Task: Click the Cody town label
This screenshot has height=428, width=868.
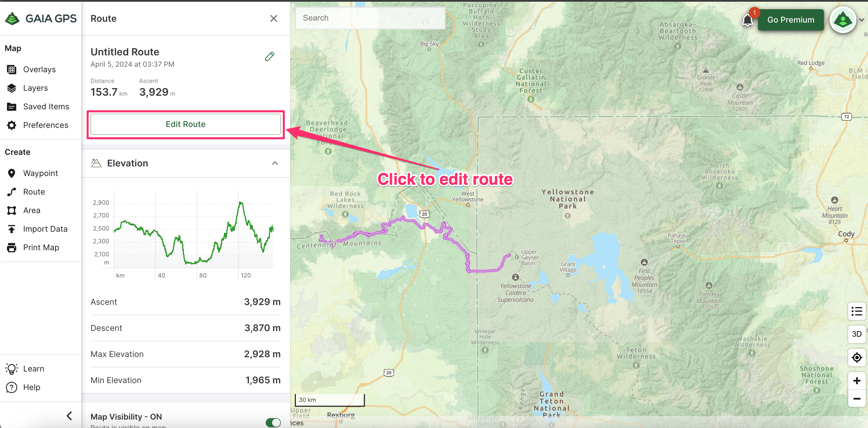Action: coord(846,234)
